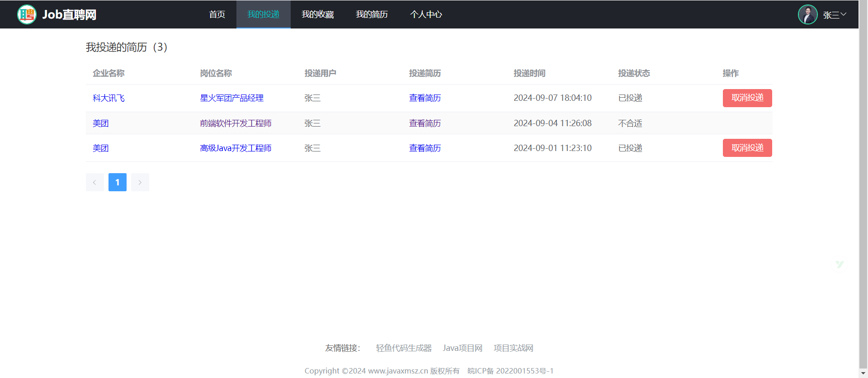868x378 pixels.
Task: Click the 2024-09-07 18:04:10 timestamp
Action: pos(553,98)
